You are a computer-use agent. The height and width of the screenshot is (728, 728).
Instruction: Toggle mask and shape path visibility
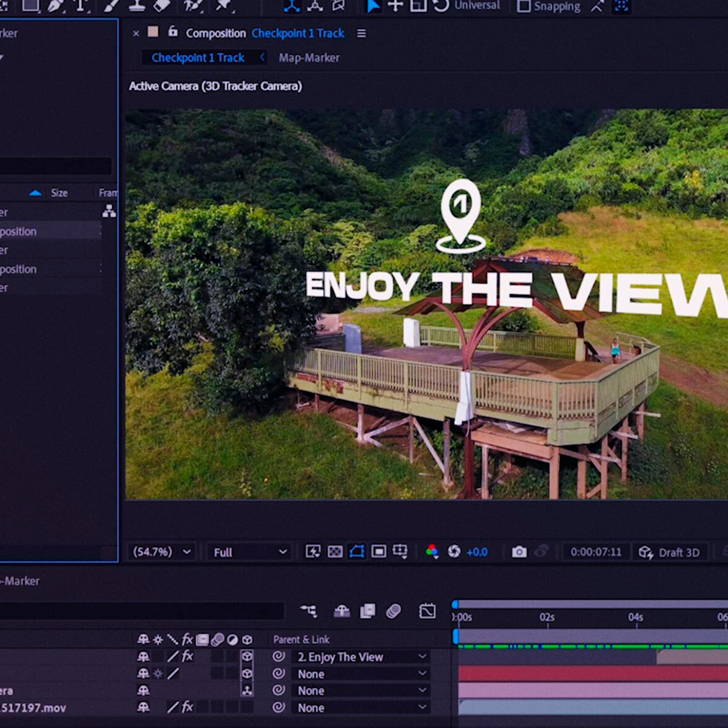pyautogui.click(x=357, y=551)
